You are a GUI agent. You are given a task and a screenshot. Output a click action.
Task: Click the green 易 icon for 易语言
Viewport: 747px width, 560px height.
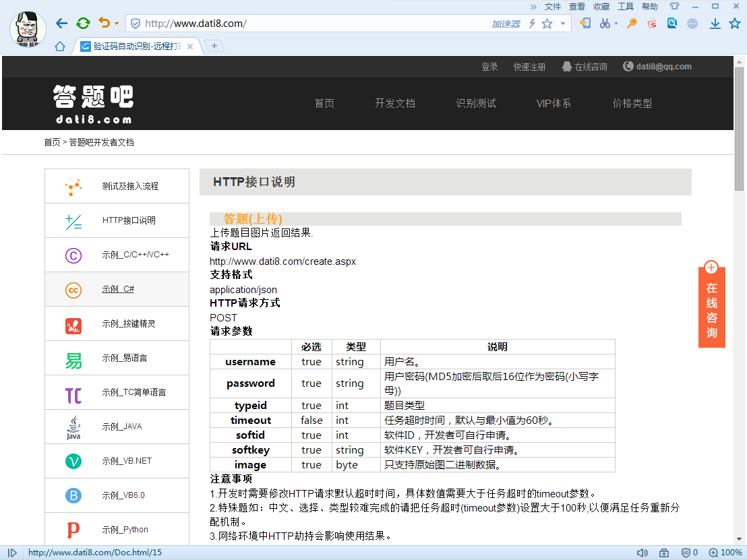(x=73, y=361)
